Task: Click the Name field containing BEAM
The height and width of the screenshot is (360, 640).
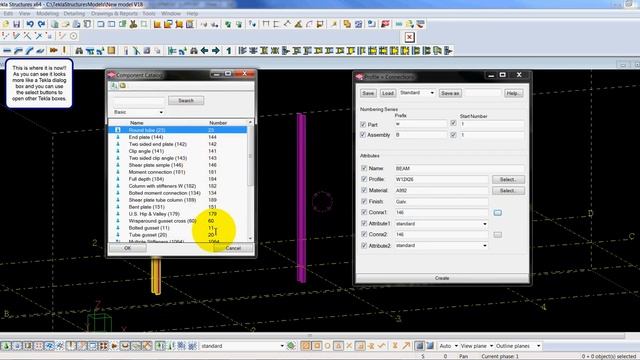Action: tap(459, 168)
